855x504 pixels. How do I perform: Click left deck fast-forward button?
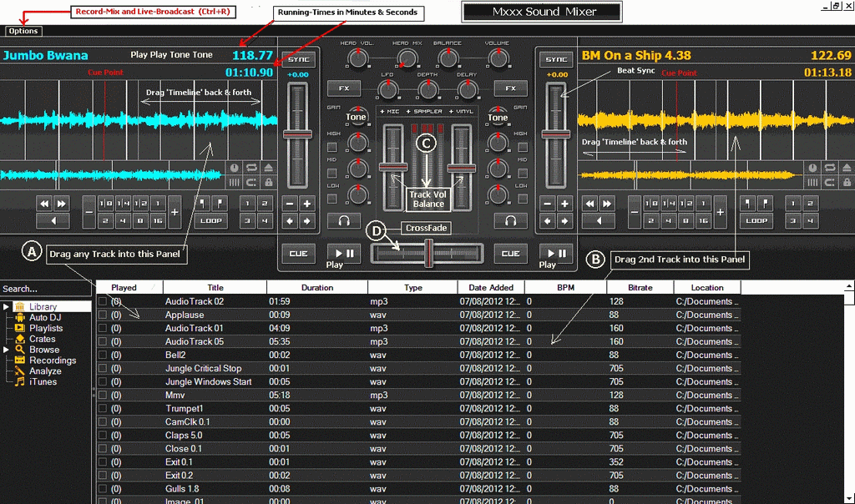point(62,204)
